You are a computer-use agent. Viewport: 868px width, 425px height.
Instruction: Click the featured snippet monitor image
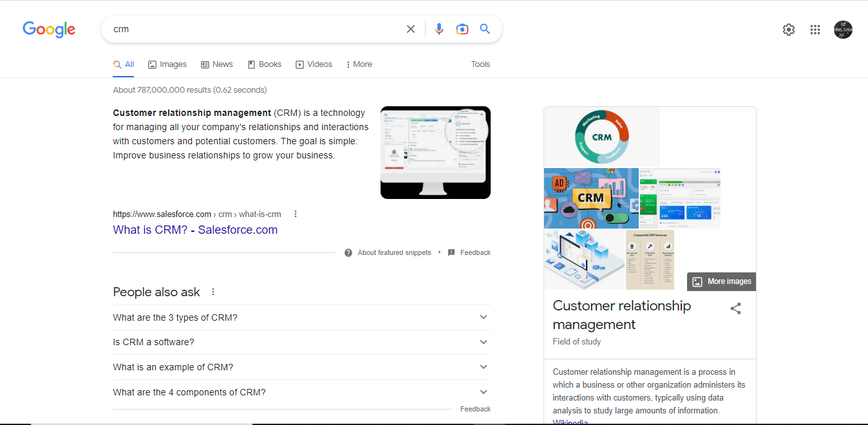click(x=435, y=153)
